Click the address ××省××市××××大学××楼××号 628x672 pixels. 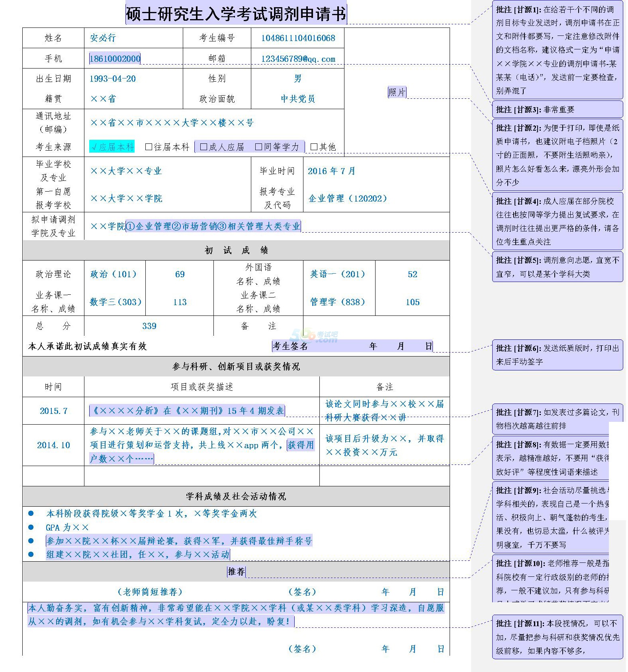[x=172, y=123]
